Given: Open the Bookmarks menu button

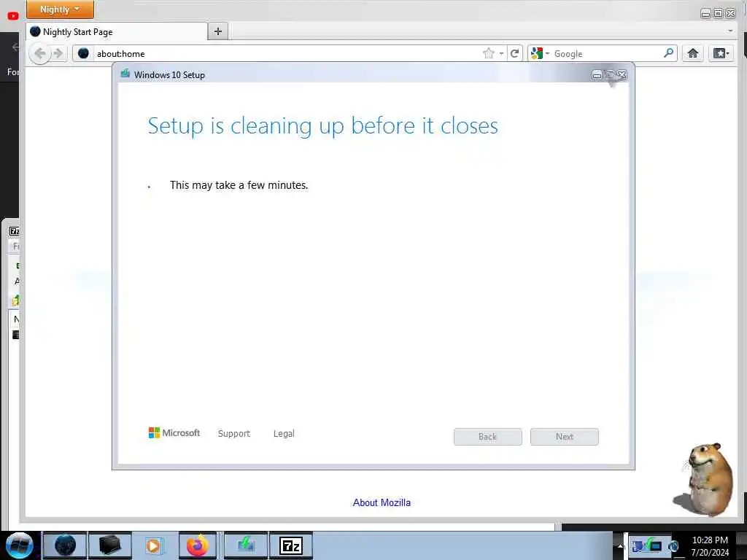Looking at the screenshot, I should click(x=721, y=52).
